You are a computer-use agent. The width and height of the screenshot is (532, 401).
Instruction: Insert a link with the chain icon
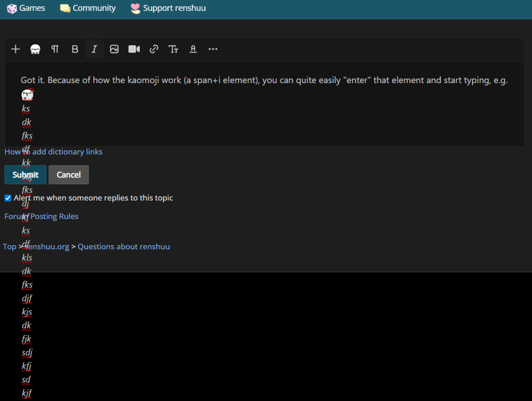point(154,49)
